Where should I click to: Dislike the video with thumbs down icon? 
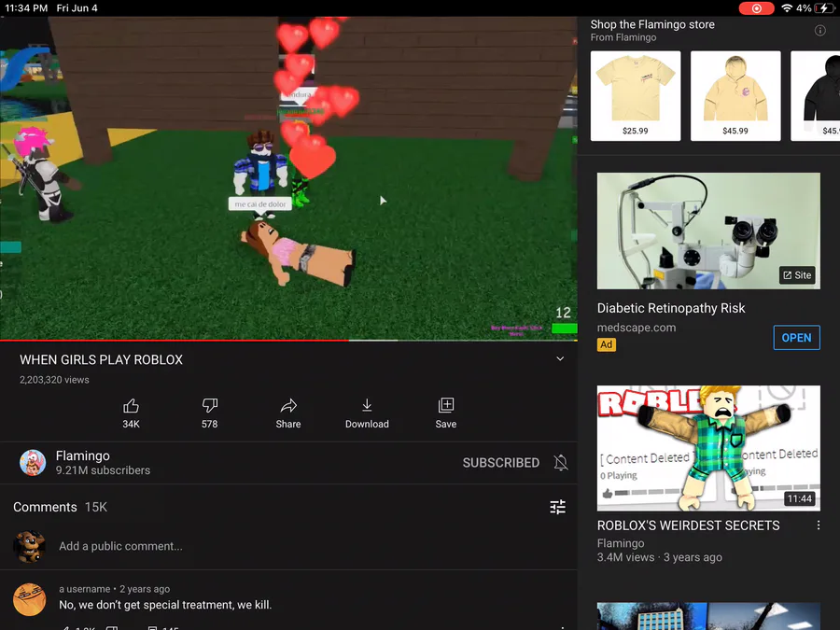209,406
